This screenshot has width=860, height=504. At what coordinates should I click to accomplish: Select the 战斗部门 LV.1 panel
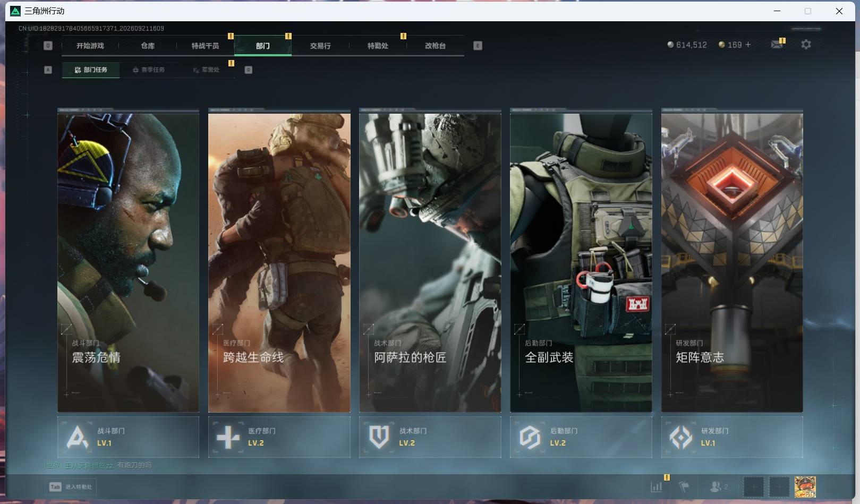[x=128, y=437]
